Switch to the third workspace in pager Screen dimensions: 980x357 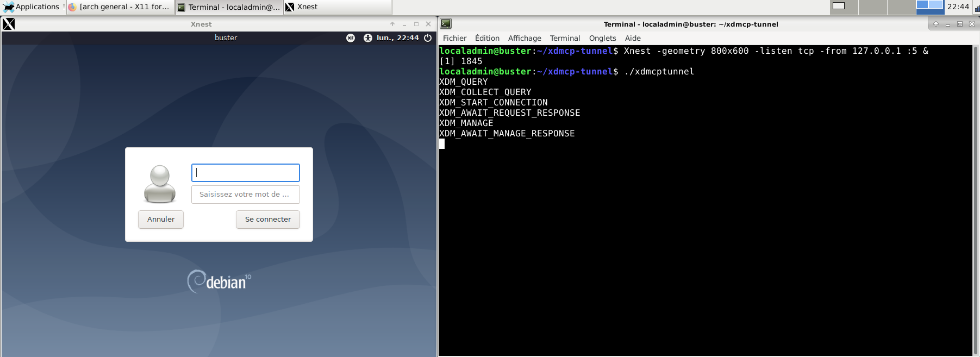point(901,7)
